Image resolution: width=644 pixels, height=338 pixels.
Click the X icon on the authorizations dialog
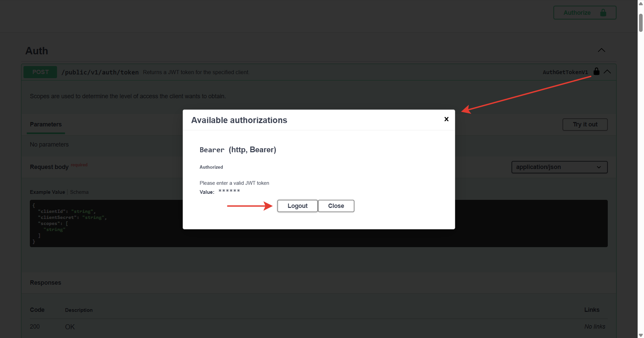[x=446, y=119]
